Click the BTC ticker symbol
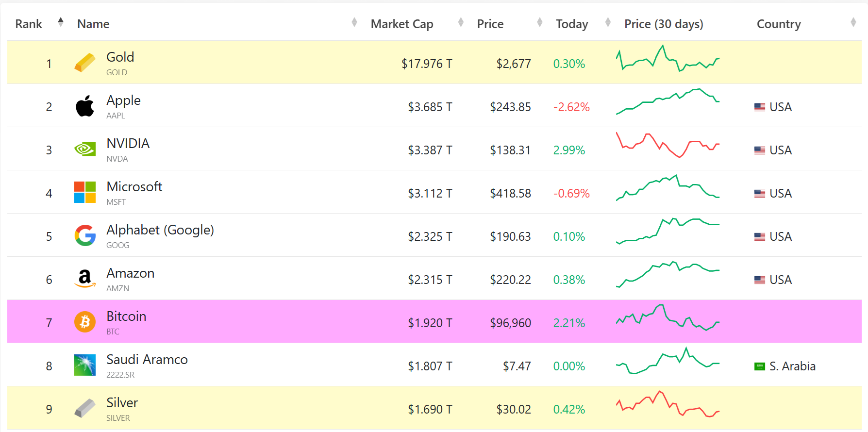 tap(113, 332)
